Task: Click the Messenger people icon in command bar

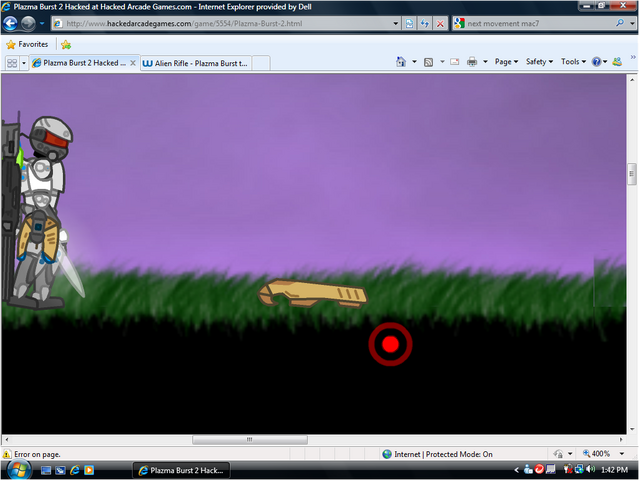Action: pos(617,62)
